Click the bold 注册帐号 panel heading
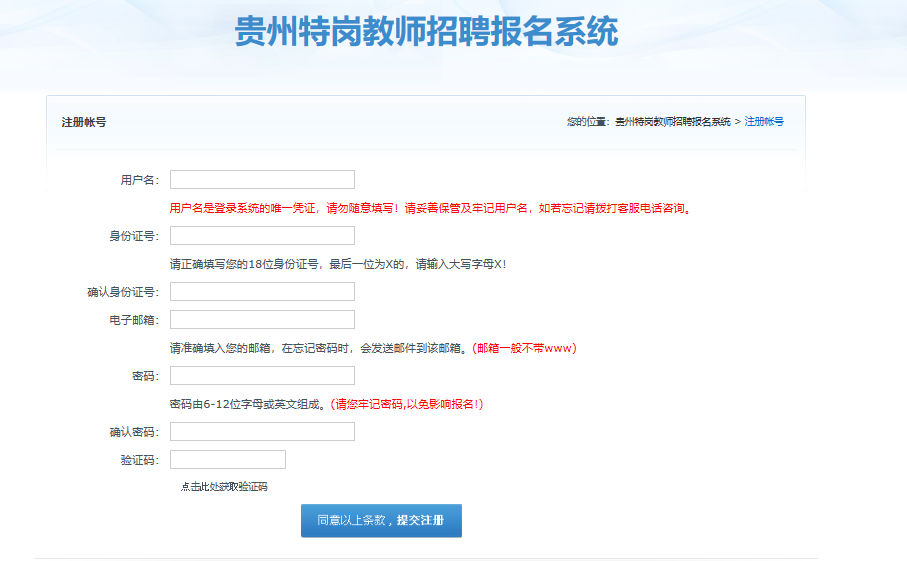The height and width of the screenshot is (561, 907). pyautogui.click(x=84, y=122)
